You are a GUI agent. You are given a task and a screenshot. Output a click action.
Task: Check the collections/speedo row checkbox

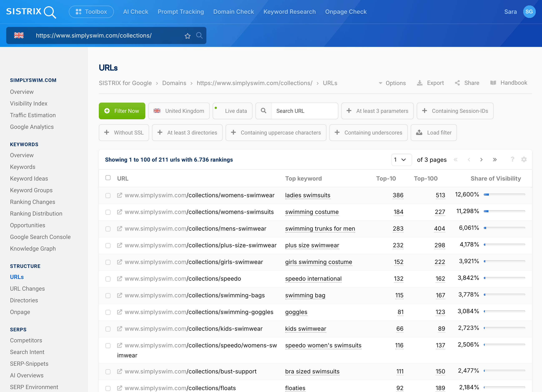(x=108, y=279)
